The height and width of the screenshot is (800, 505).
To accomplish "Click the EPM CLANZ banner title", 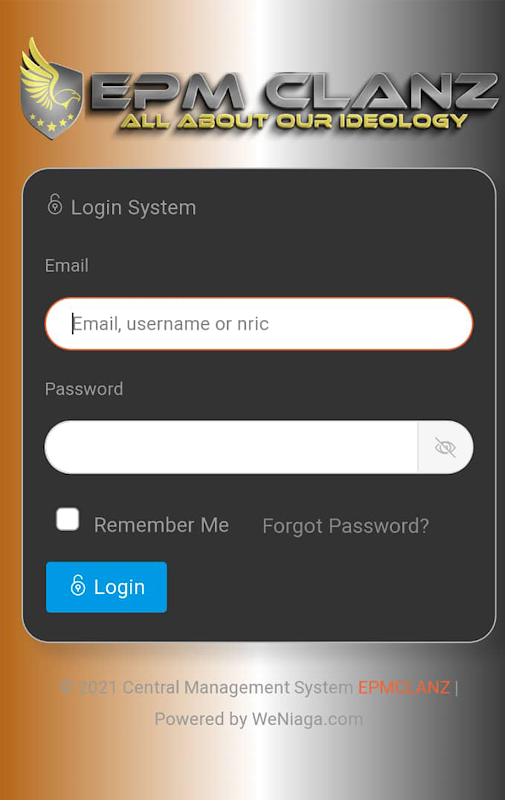I will [x=294, y=92].
